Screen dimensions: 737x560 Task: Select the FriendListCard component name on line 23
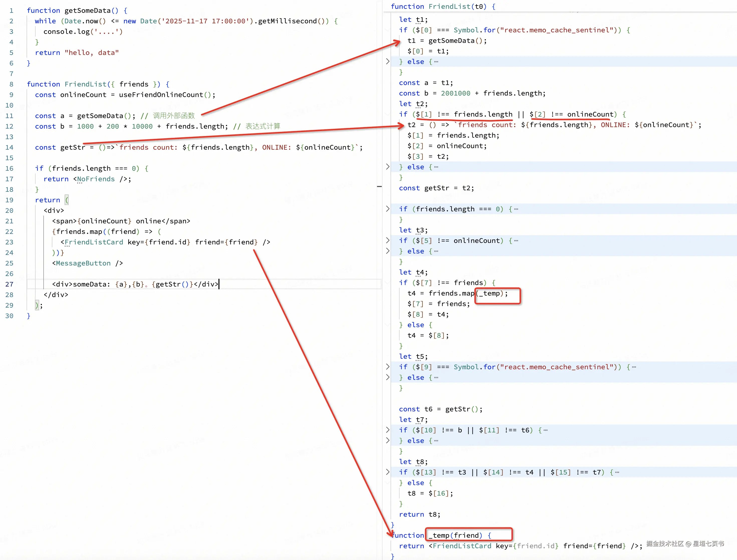pyautogui.click(x=94, y=242)
